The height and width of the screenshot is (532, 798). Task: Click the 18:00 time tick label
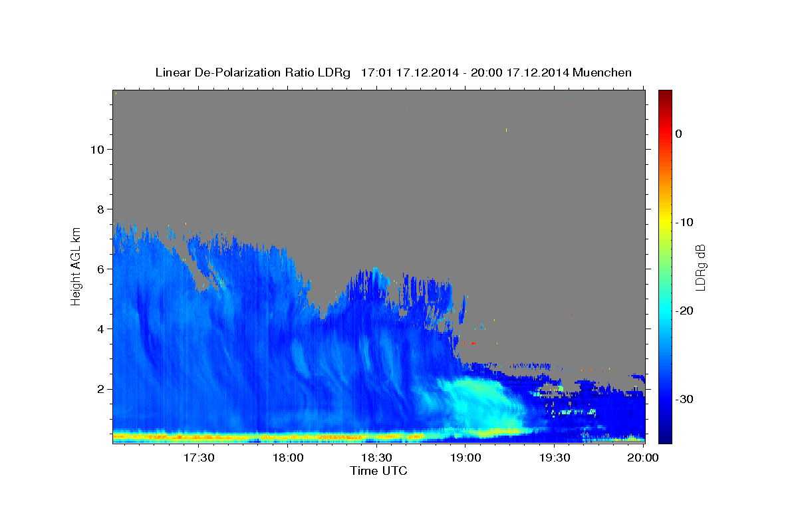288,458
